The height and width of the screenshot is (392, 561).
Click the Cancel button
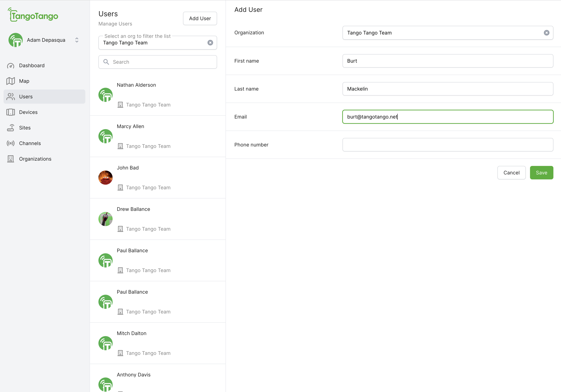511,173
